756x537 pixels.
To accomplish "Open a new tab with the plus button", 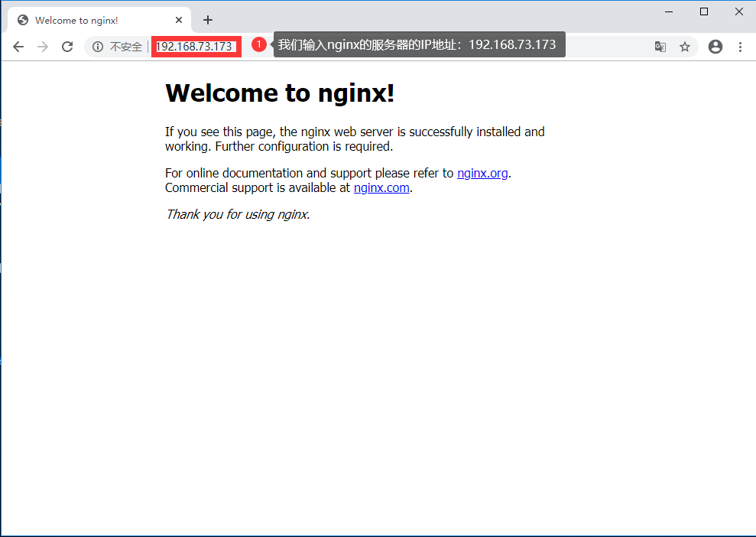I will tap(208, 20).
